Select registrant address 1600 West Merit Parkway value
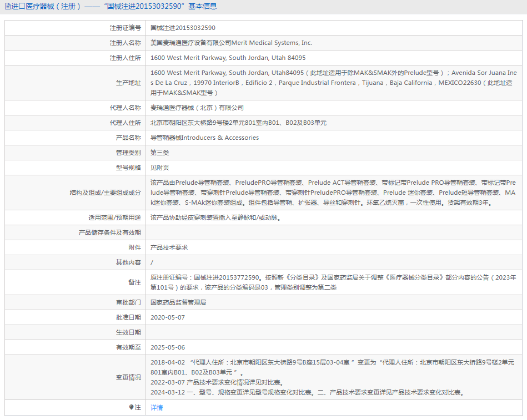 pos(228,58)
